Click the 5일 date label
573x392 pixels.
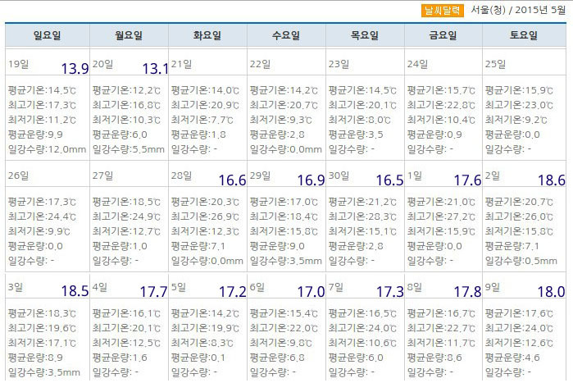click(x=179, y=287)
